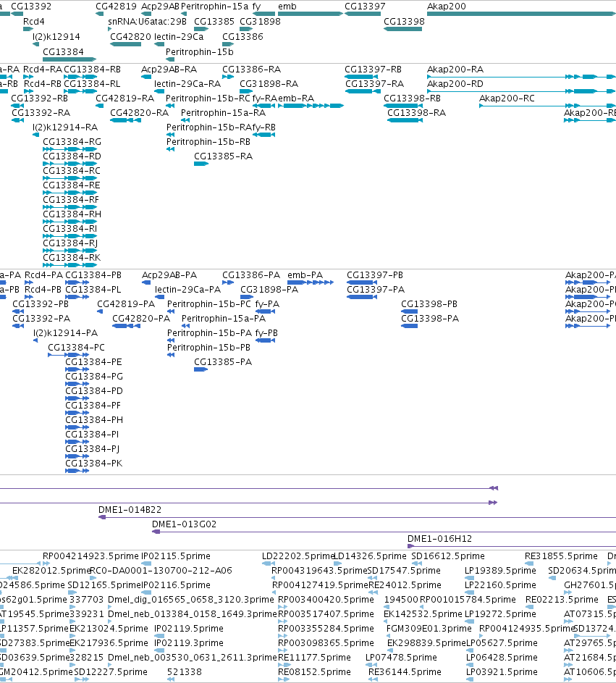Select the emb-PA protein label
Image resolution: width=616 pixels, height=683 pixels.
pyautogui.click(x=305, y=275)
